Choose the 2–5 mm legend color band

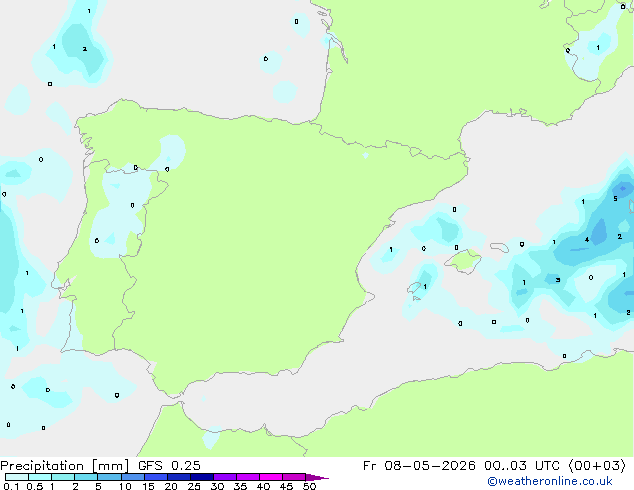(86, 477)
